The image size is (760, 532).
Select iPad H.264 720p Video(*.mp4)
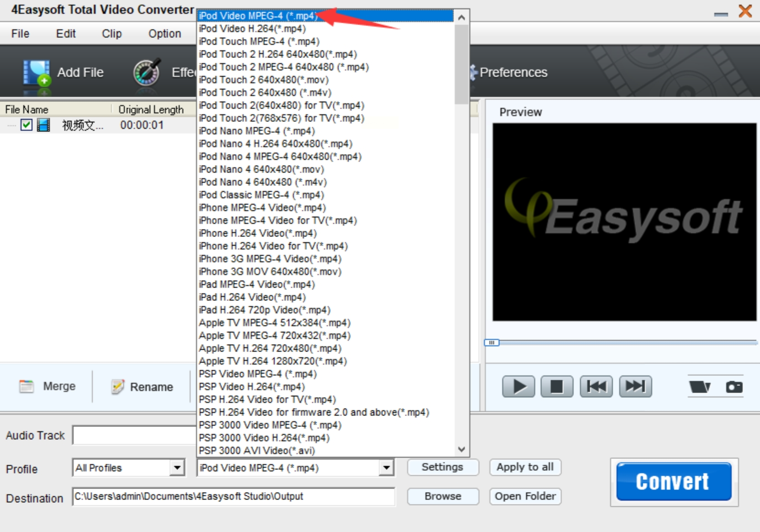(325, 310)
